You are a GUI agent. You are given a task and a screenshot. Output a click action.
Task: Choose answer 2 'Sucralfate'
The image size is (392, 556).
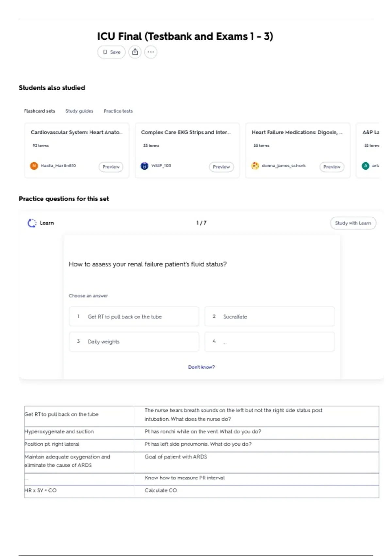click(269, 317)
